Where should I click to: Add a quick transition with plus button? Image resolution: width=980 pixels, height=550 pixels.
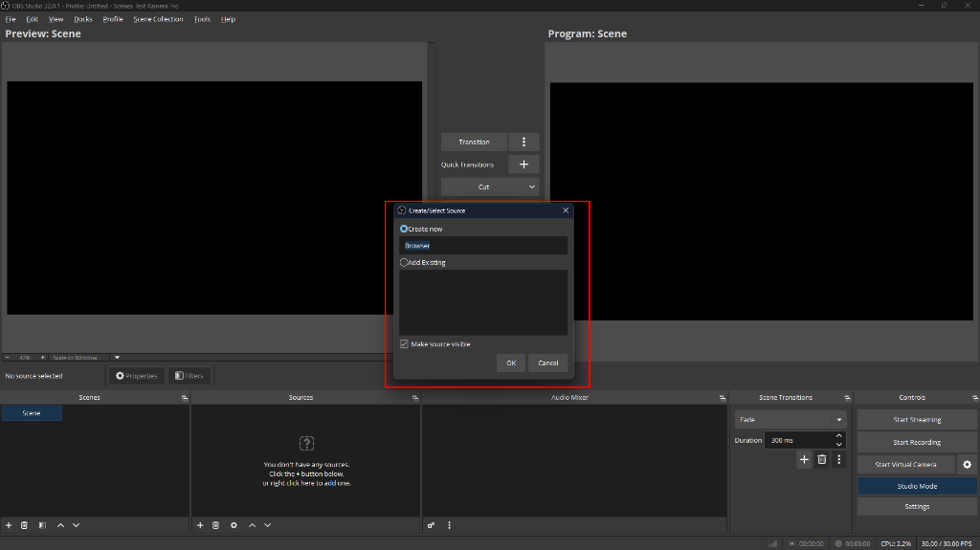click(523, 165)
